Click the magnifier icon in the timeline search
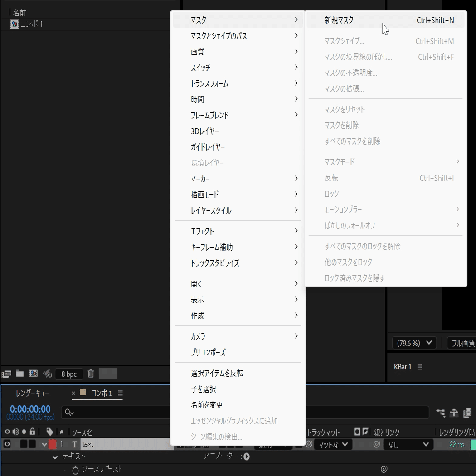 (x=69, y=412)
